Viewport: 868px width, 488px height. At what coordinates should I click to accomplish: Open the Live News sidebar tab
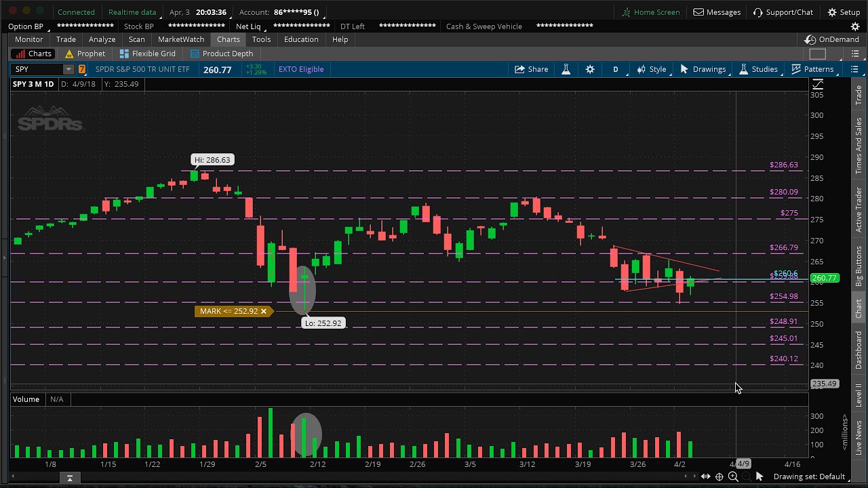click(x=859, y=437)
